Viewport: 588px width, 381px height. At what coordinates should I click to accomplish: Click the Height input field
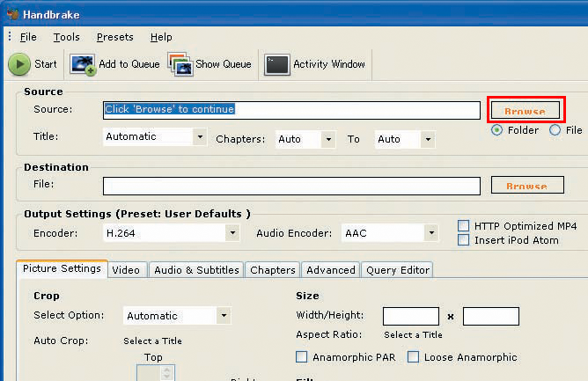point(491,316)
